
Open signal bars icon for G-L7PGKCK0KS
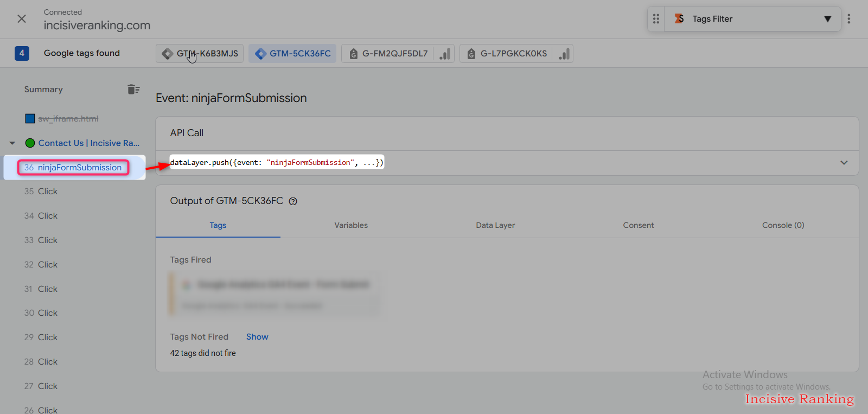(564, 54)
